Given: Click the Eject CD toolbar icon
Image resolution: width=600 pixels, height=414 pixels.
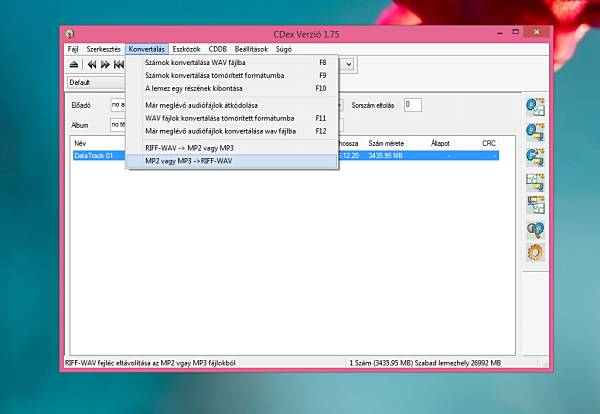Looking at the screenshot, I should point(74,65).
